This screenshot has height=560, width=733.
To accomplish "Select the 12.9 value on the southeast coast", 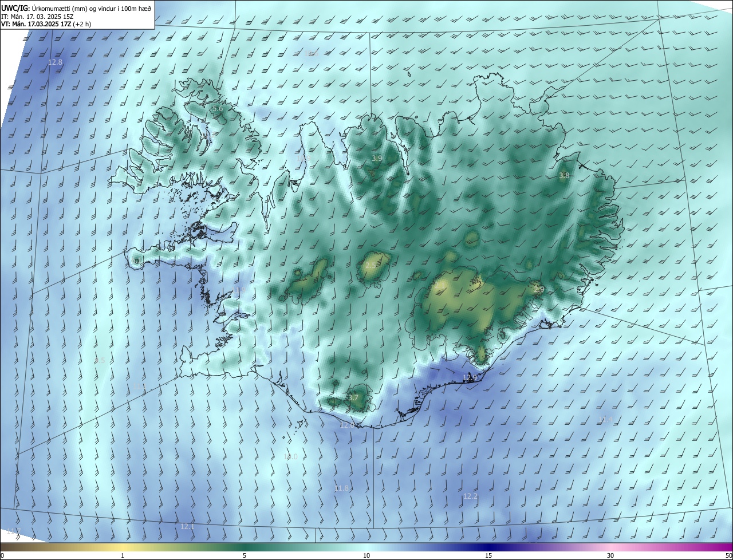I will [470, 377].
